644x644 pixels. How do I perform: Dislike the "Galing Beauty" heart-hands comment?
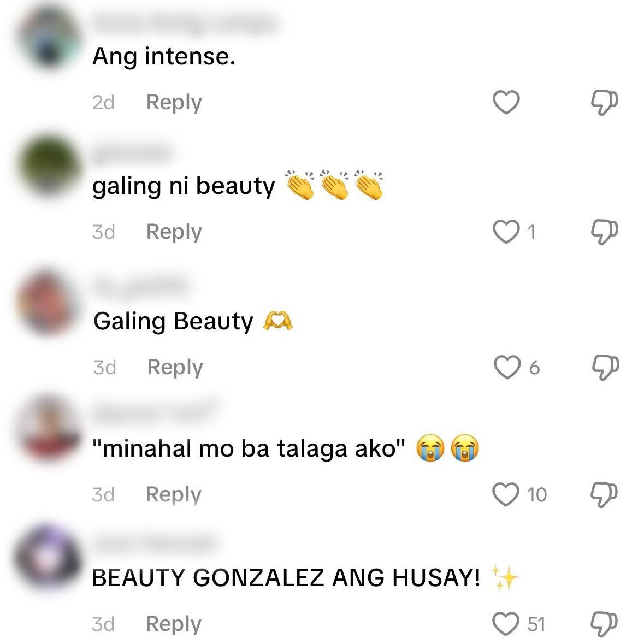pyautogui.click(x=605, y=367)
